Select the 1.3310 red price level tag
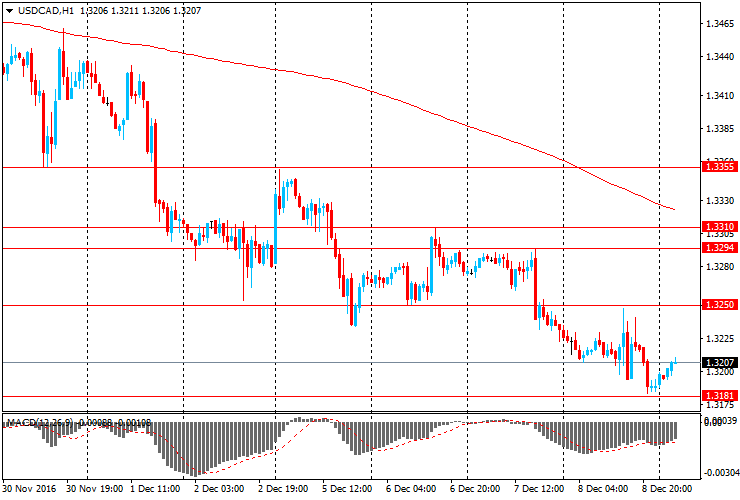The image size is (740, 500). [720, 227]
